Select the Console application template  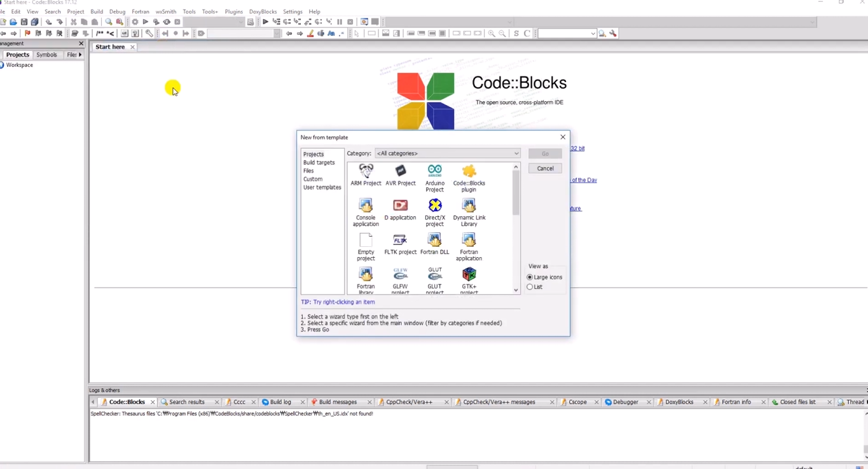click(x=366, y=213)
